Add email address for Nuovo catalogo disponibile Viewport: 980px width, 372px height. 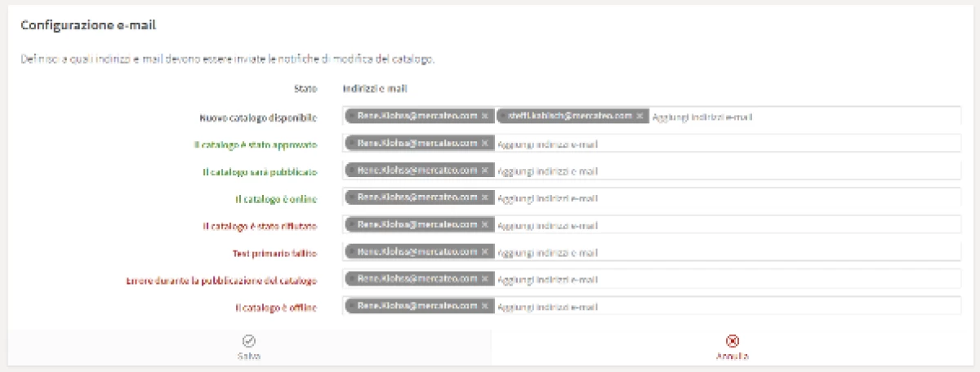pos(800,117)
